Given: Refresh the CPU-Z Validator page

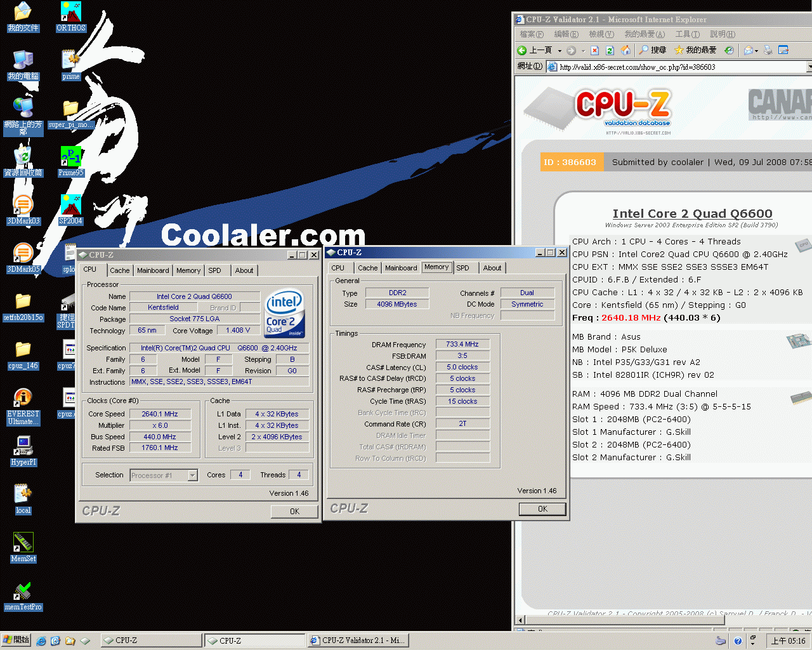Looking at the screenshot, I should click(610, 50).
